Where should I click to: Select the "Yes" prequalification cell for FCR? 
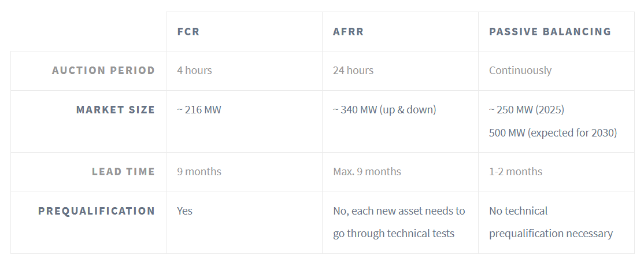click(x=185, y=211)
